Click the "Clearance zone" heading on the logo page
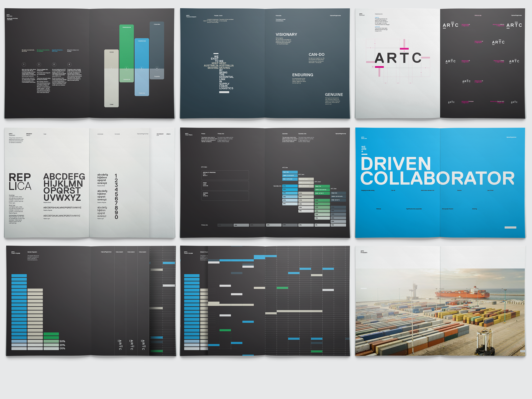 (378, 14)
